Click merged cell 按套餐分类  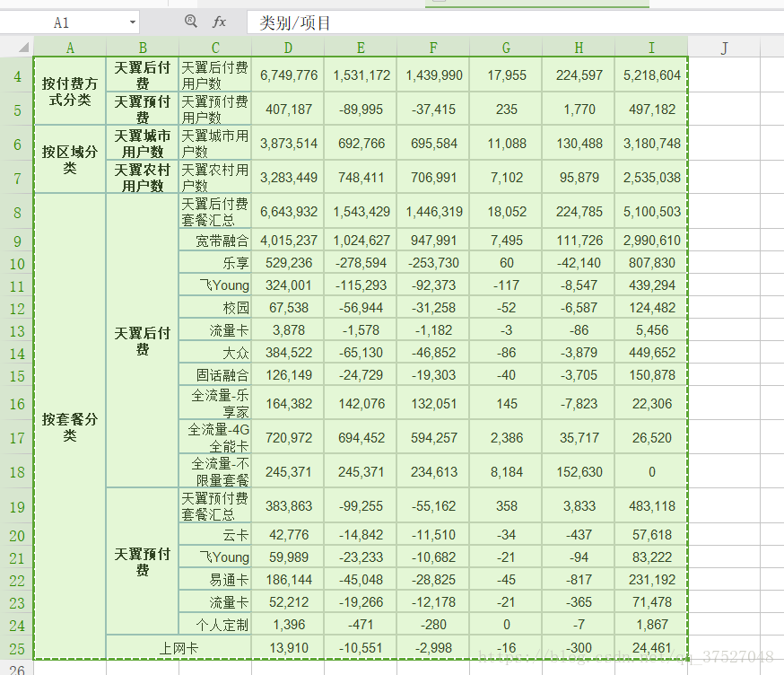70,426
